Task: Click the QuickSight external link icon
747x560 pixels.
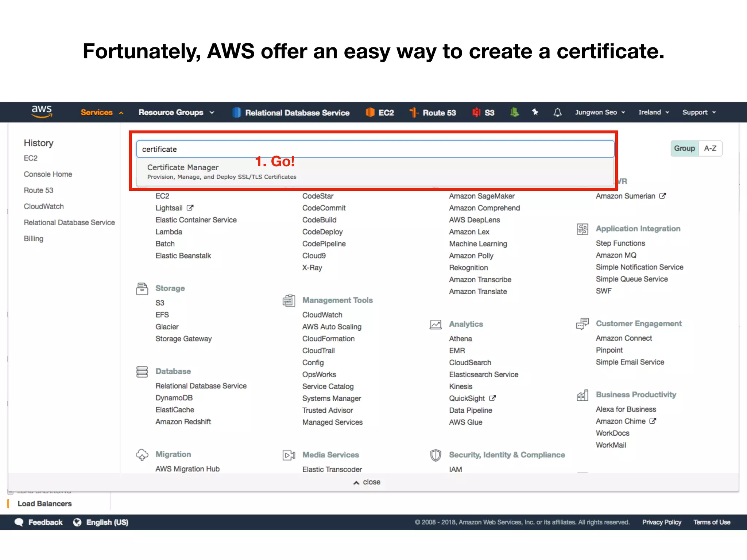Action: (x=492, y=398)
